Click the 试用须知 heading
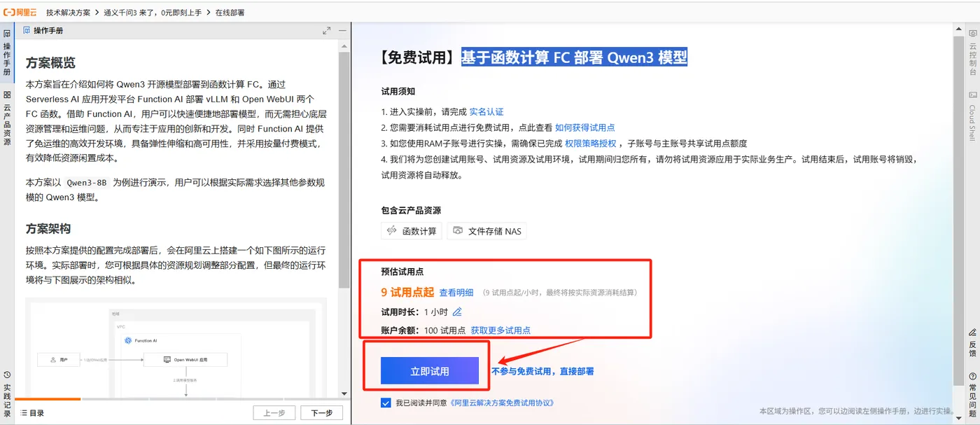The width and height of the screenshot is (980, 425). [398, 92]
